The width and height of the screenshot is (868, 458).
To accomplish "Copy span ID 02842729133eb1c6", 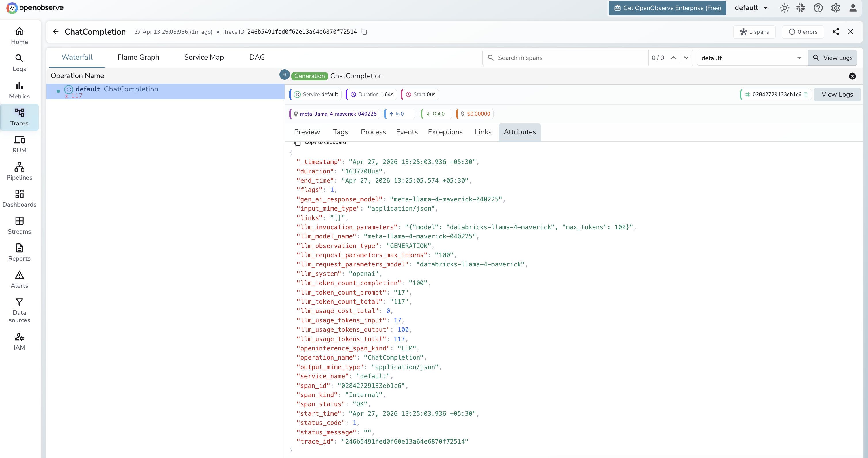I will pyautogui.click(x=806, y=95).
